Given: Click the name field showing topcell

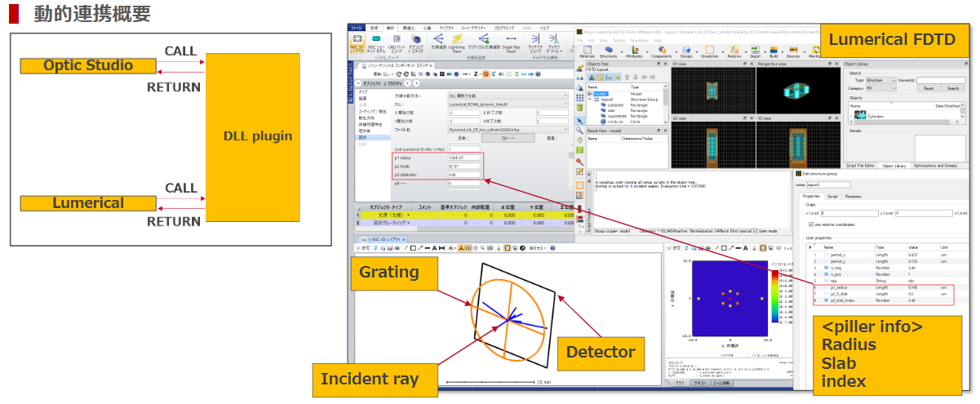Looking at the screenshot, I should [x=828, y=185].
